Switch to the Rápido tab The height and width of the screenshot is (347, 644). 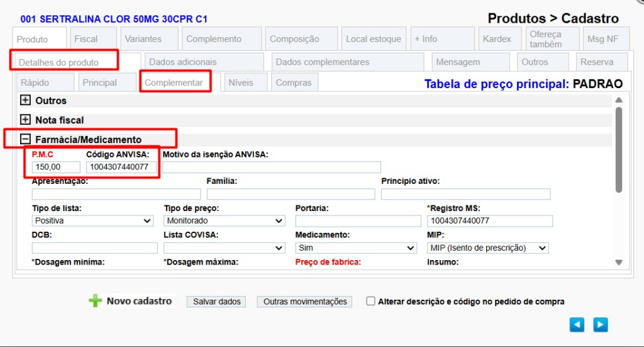[45, 82]
